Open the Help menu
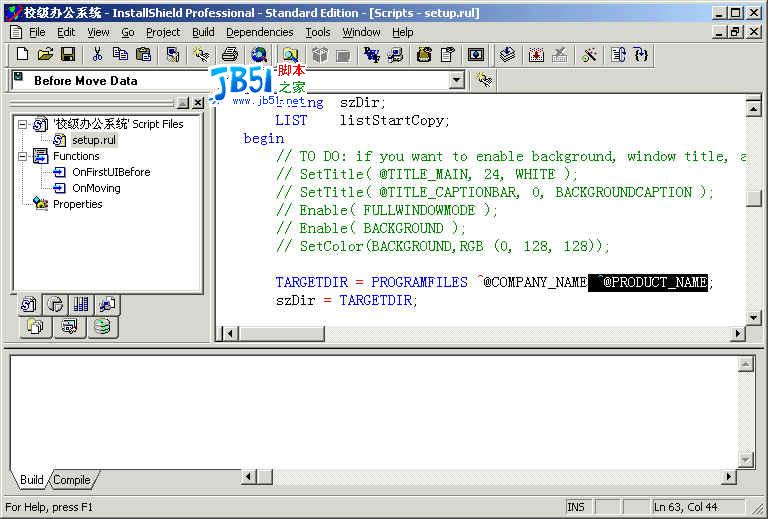768x519 pixels. coord(403,32)
